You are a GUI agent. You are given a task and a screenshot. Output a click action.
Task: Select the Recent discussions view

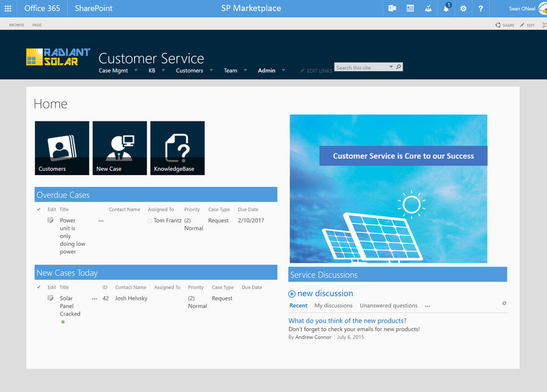tap(298, 305)
